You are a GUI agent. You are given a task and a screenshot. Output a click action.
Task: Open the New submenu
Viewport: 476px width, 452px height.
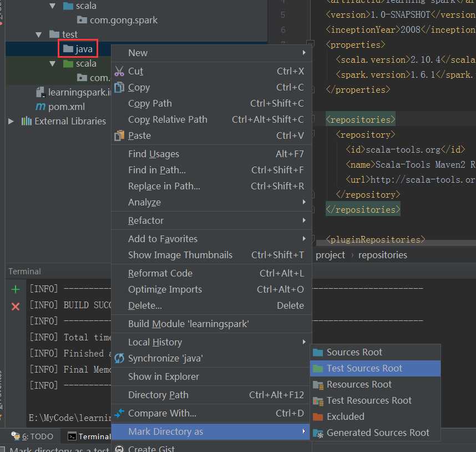[211, 53]
